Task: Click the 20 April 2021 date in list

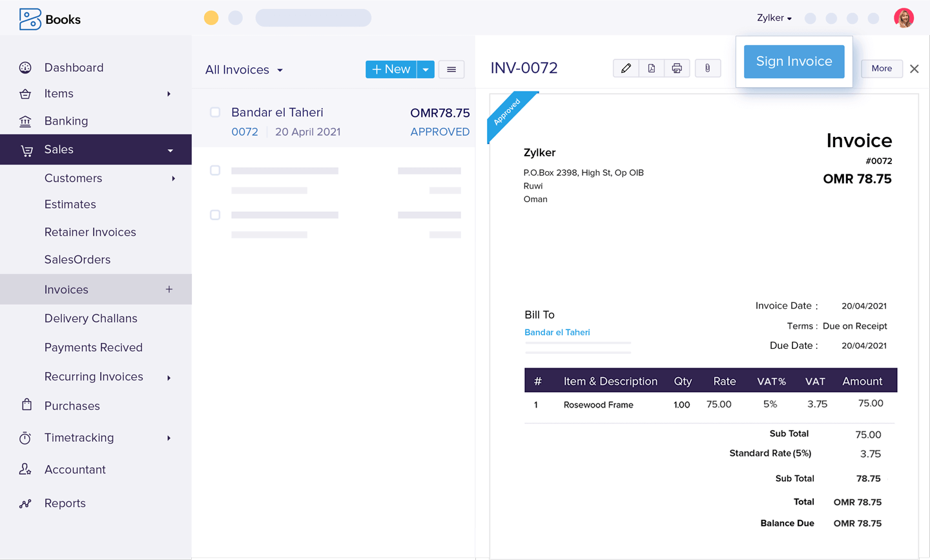Action: click(307, 132)
